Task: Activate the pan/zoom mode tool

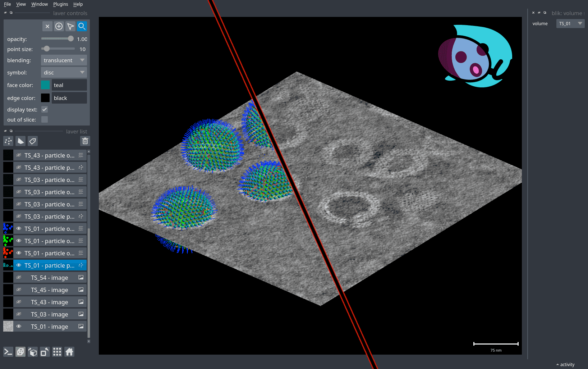Action: pos(82,26)
